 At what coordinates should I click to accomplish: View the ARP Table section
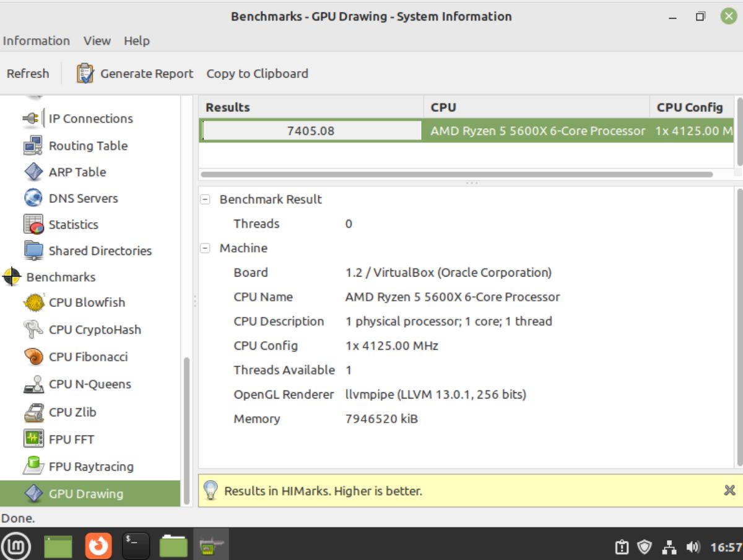click(76, 172)
